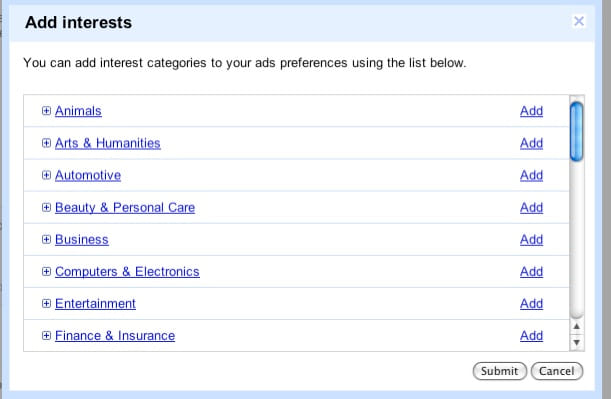Screen dimensions: 611x399
Task: Add the Finance & Insurance interest
Action: point(532,335)
